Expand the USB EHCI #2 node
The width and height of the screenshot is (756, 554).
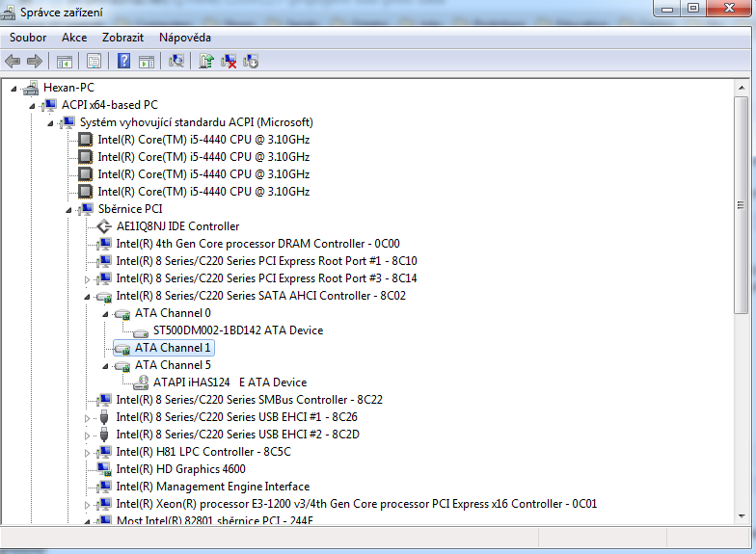click(87, 435)
